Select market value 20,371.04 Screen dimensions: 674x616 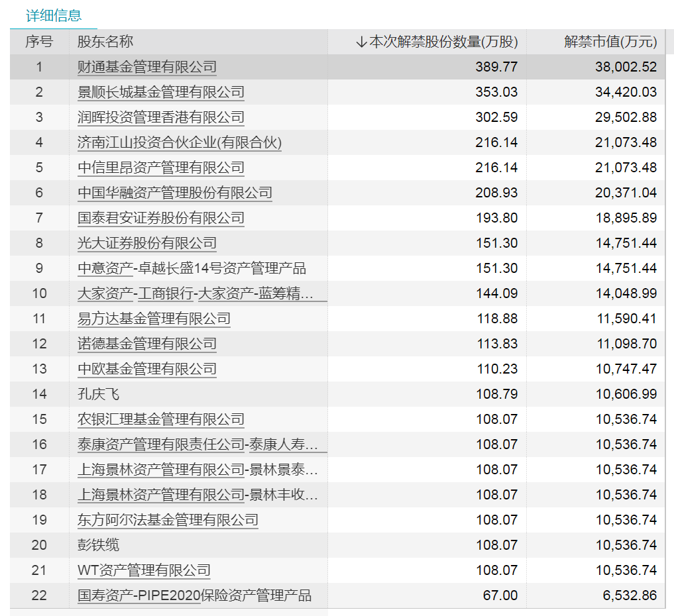pos(626,193)
